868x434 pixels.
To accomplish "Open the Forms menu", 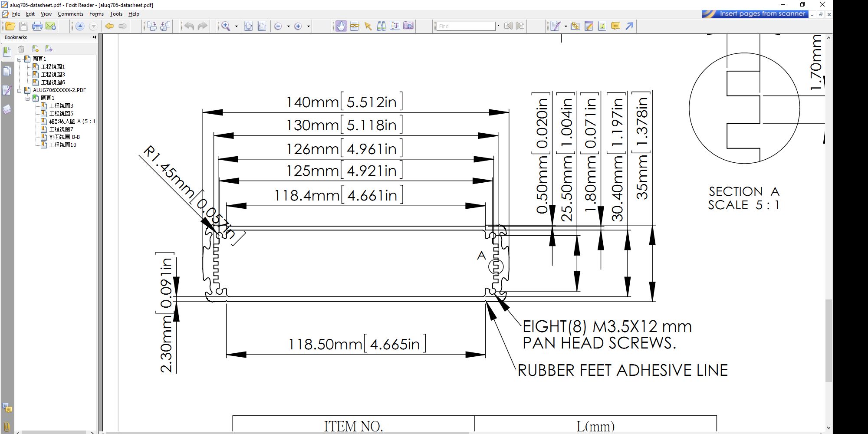I will (96, 14).
